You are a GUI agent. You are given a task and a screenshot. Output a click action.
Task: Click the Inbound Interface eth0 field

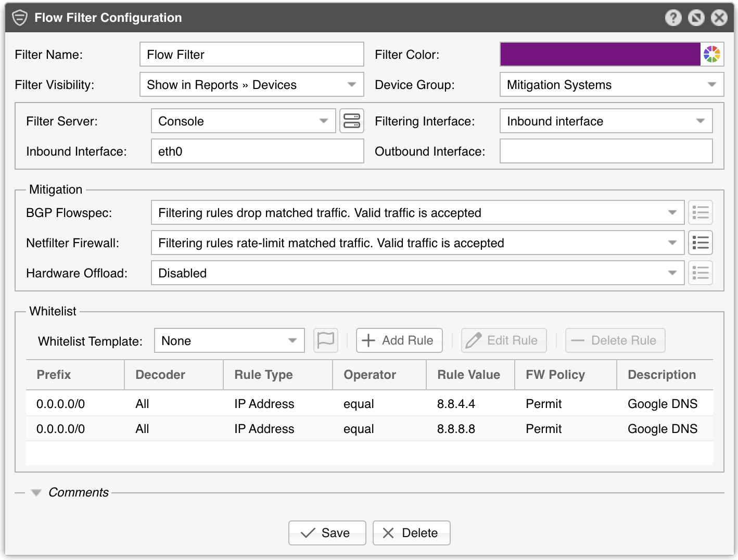point(258,151)
